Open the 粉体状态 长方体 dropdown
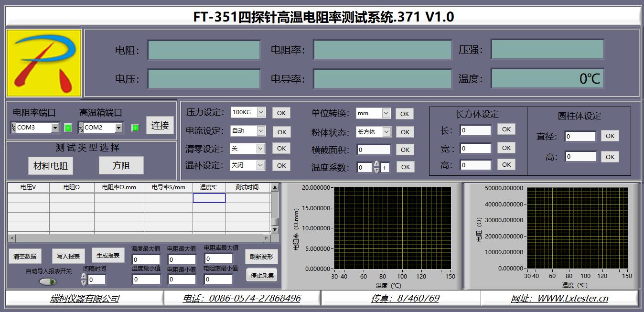 386,132
